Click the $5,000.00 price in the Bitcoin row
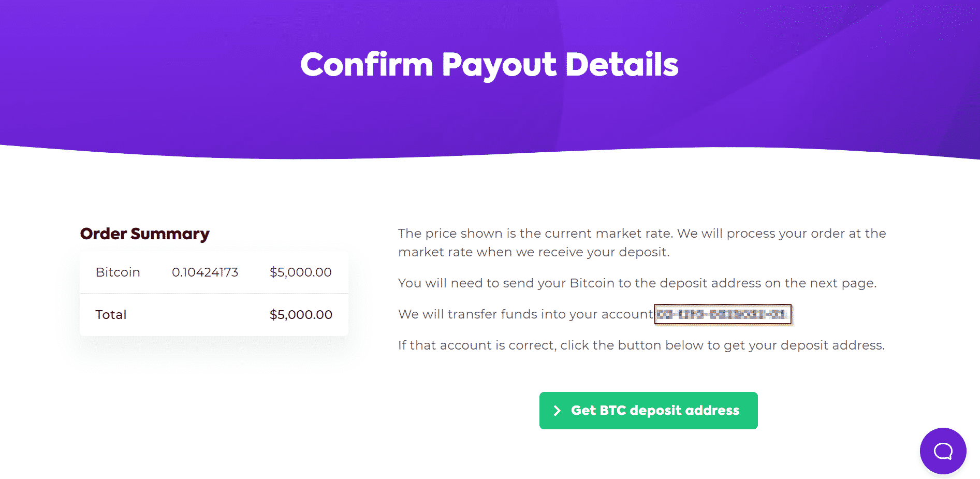The image size is (980, 479). (300, 272)
